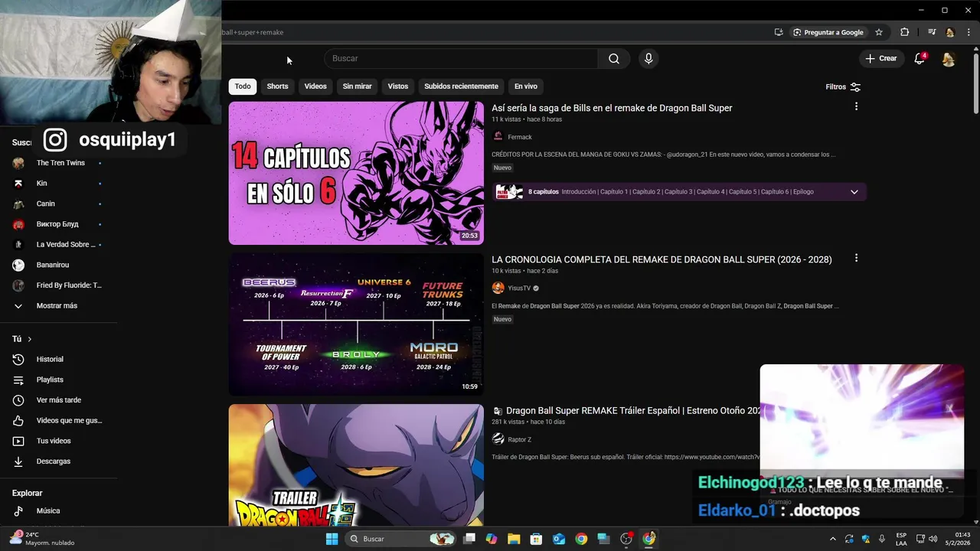Image resolution: width=980 pixels, height=551 pixels.
Task: Open the Raptor Z channel link
Action: click(x=519, y=440)
